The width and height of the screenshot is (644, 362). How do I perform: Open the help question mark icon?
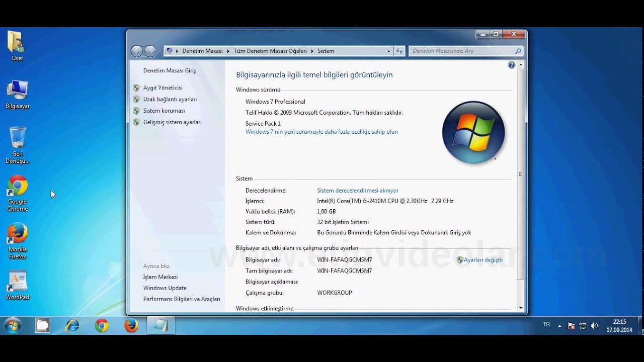point(511,65)
